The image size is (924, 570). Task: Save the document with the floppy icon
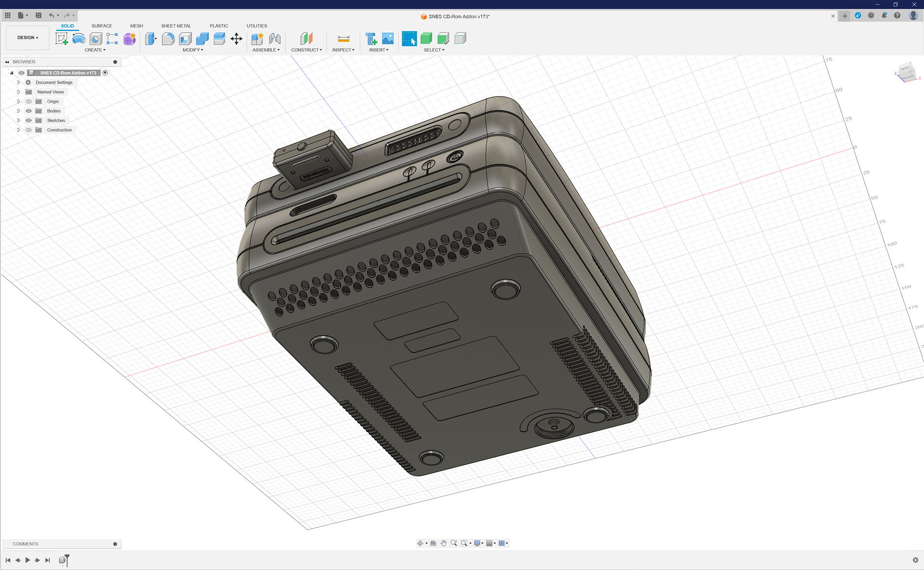38,15
